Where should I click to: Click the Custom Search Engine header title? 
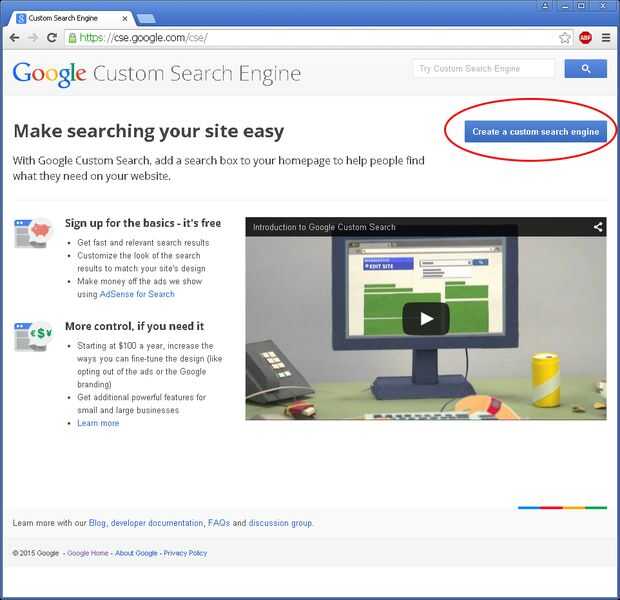click(x=197, y=74)
